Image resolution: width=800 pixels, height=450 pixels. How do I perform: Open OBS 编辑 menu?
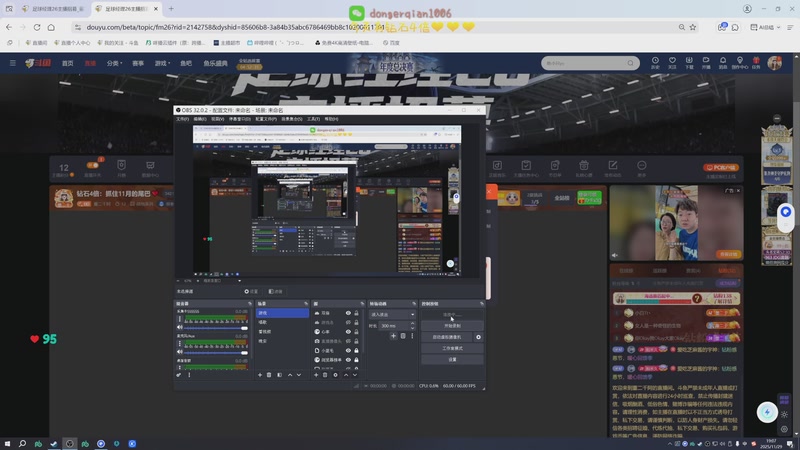tap(199, 119)
